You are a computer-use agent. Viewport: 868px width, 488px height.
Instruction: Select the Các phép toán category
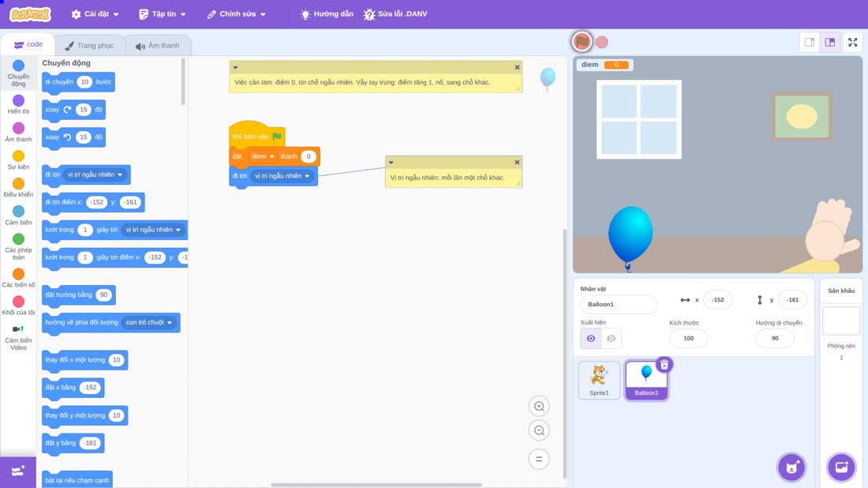18,246
